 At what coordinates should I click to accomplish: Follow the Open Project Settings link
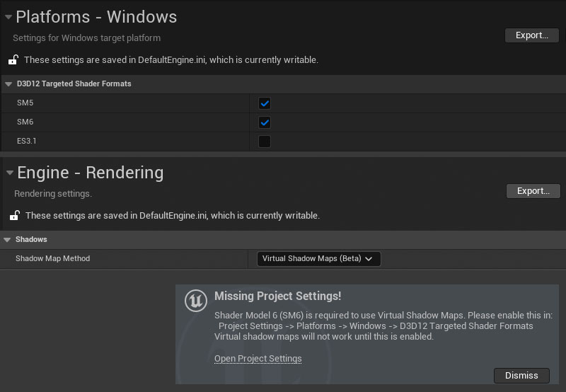pos(258,359)
